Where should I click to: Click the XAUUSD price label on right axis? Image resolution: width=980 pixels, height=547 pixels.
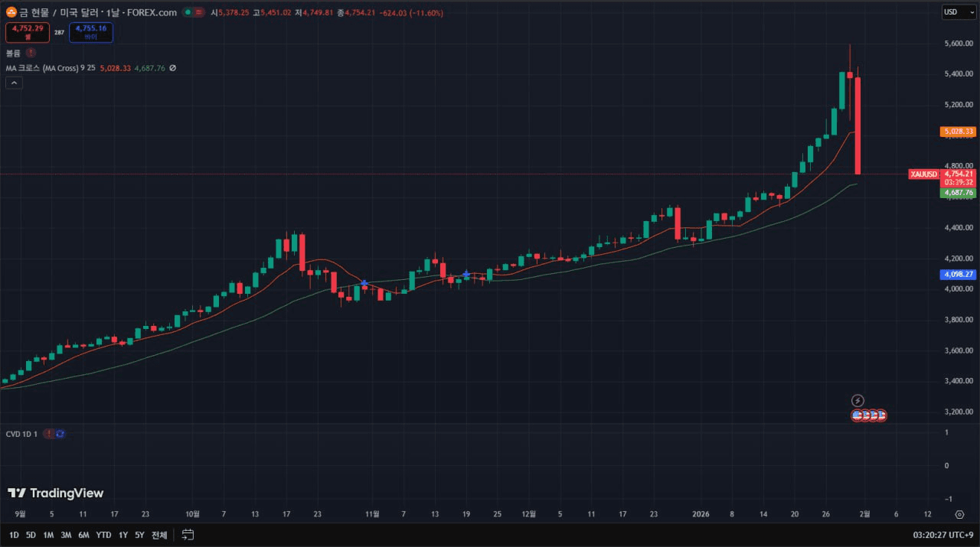coord(923,174)
